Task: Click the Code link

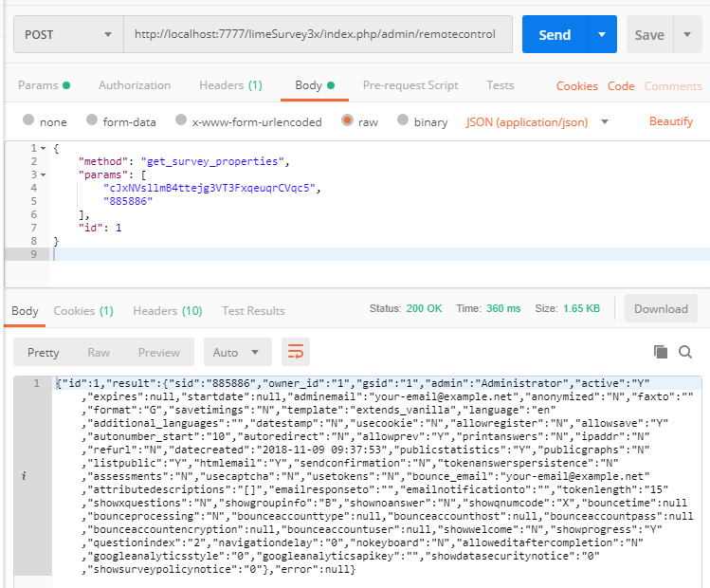Action: coord(621,86)
